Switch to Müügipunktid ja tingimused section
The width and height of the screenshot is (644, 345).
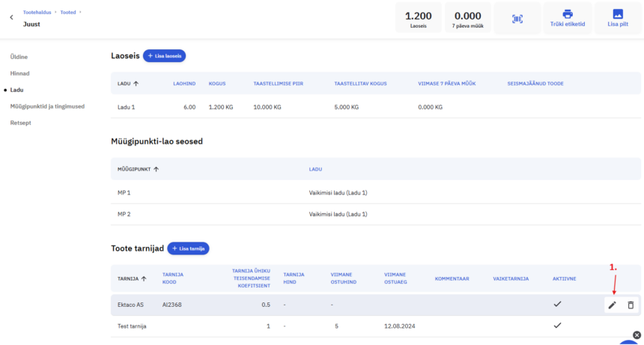pyautogui.click(x=47, y=106)
